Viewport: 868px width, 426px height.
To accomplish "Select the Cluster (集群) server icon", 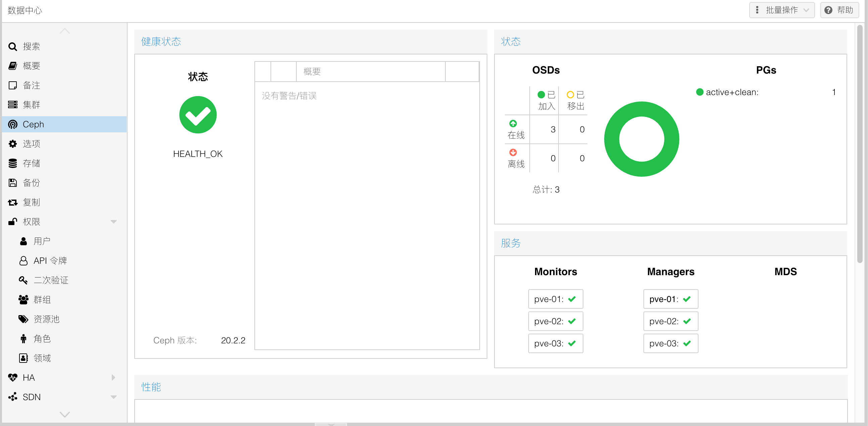I will pyautogui.click(x=12, y=104).
